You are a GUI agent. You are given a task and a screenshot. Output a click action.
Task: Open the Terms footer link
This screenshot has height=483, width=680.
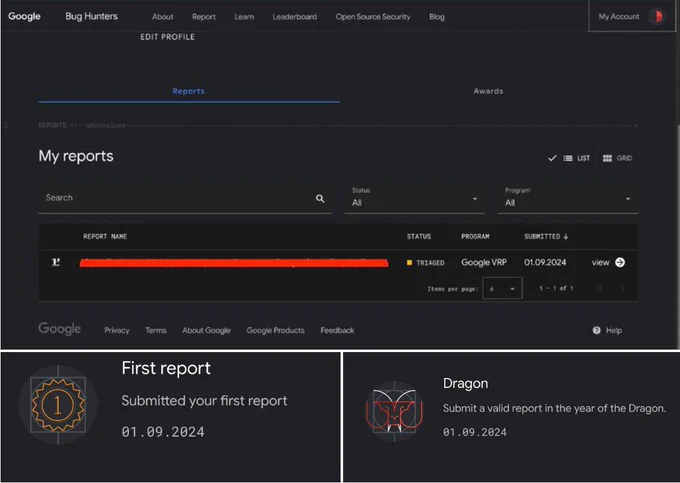[156, 330]
